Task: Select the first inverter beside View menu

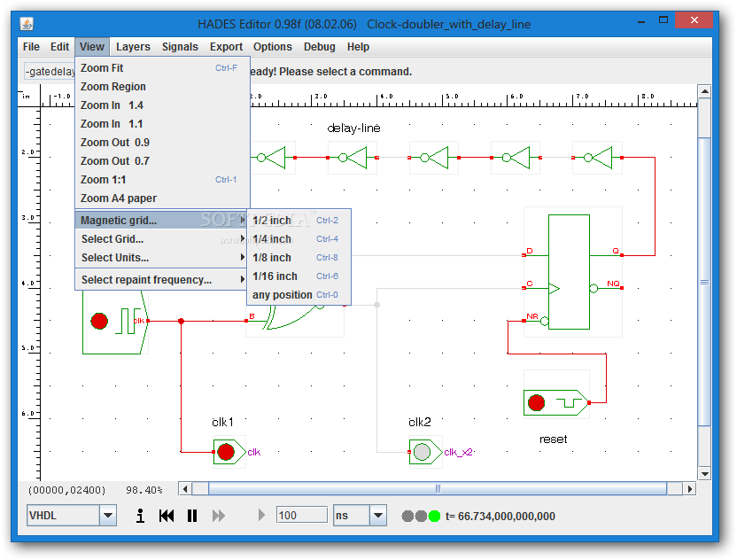Action: coord(272,158)
